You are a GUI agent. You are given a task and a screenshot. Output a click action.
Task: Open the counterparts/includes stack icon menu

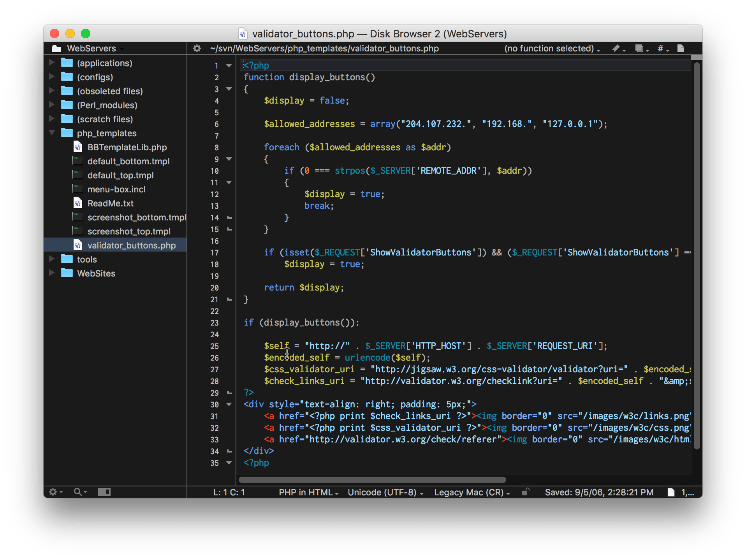639,48
